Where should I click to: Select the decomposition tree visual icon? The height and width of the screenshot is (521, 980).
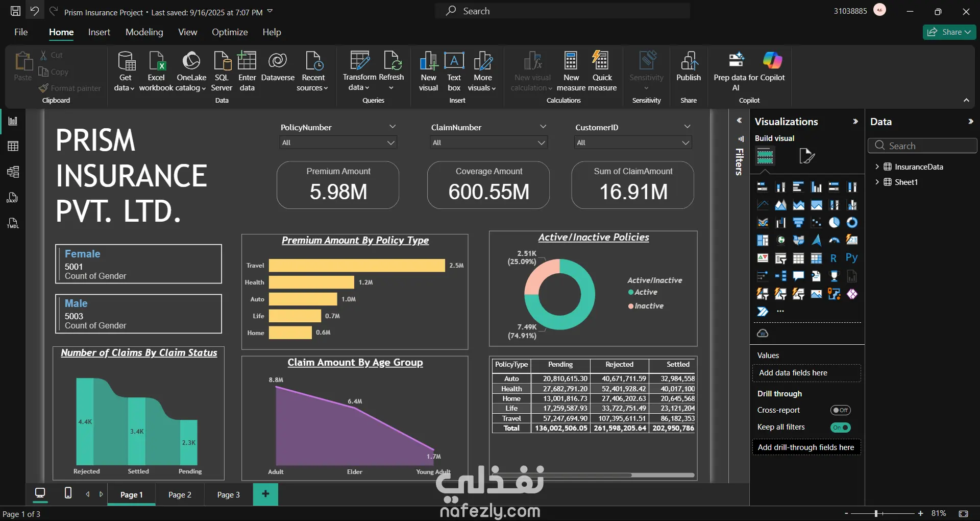[x=781, y=276]
